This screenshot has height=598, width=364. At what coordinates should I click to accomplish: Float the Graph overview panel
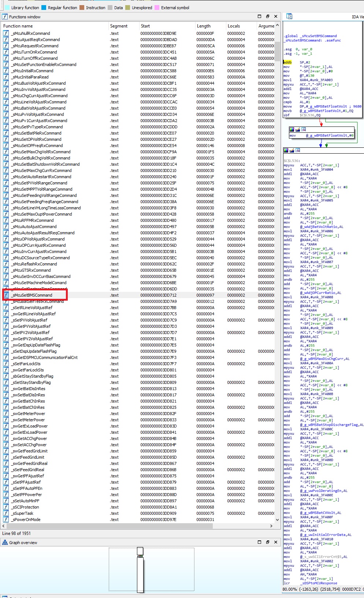(x=268, y=542)
